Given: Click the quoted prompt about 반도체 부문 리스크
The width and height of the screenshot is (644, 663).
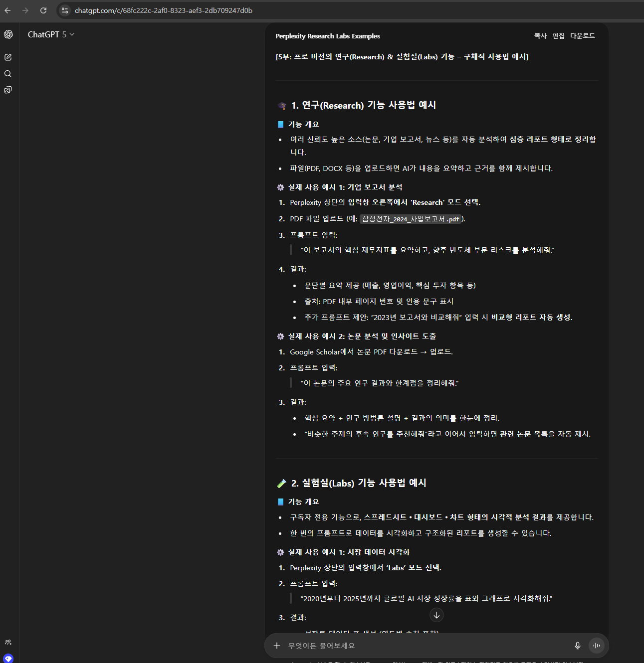Looking at the screenshot, I should pyautogui.click(x=427, y=250).
